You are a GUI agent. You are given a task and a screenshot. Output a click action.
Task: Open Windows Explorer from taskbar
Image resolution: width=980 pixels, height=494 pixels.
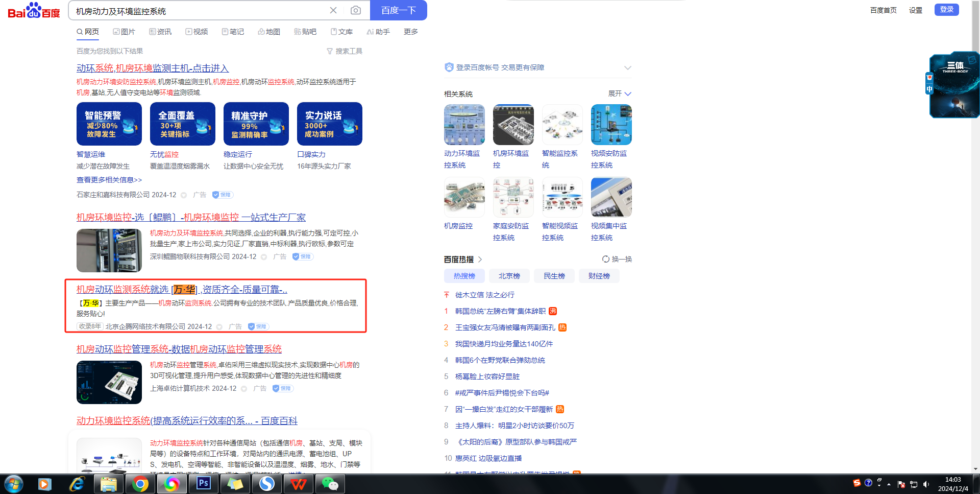(x=108, y=484)
